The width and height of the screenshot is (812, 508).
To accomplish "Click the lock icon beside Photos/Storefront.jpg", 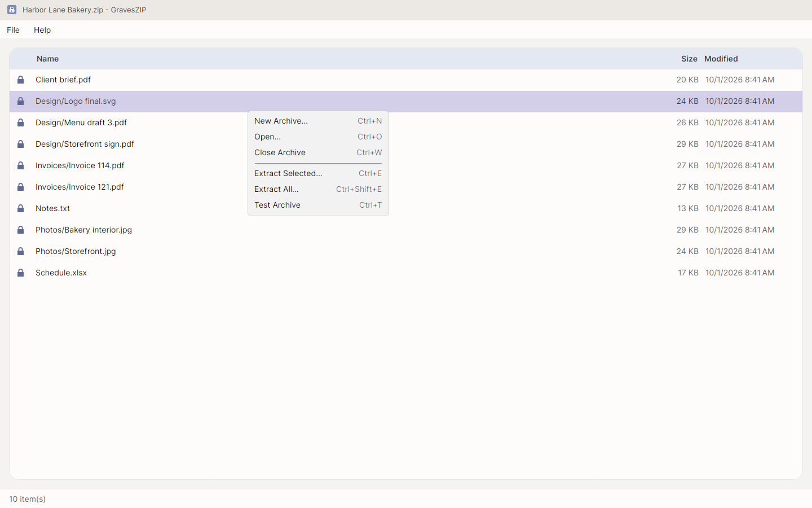I will pyautogui.click(x=20, y=251).
